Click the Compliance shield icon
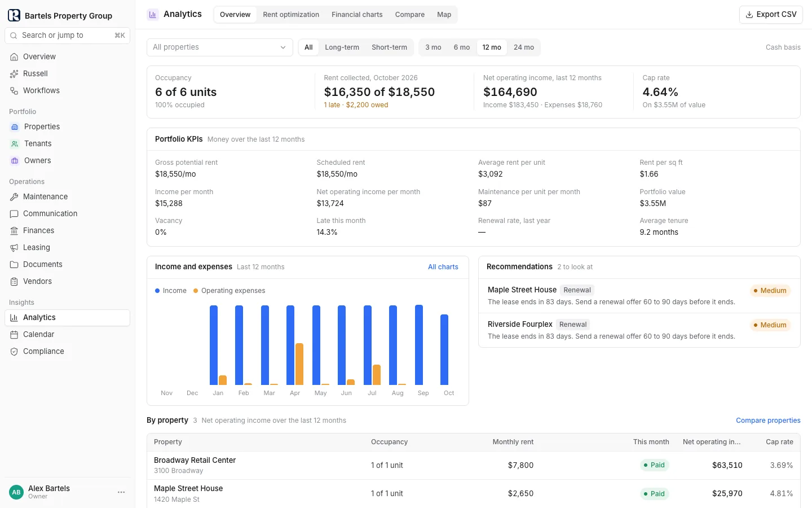Screen dimensions: 812x508 pyautogui.click(x=14, y=352)
